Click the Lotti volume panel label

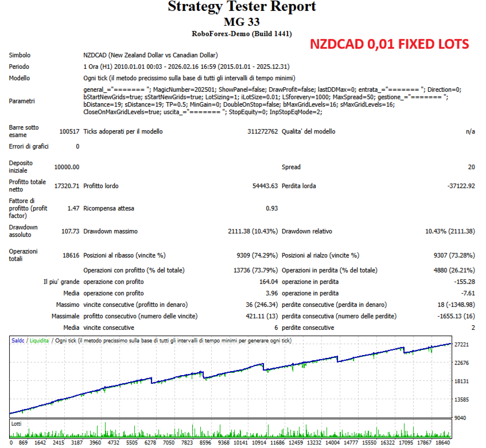click(17, 423)
